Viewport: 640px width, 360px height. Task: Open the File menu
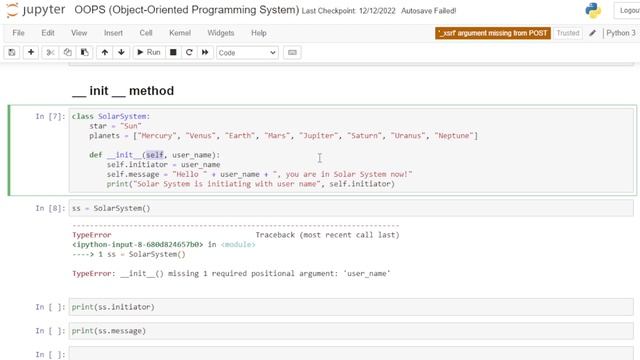18,33
